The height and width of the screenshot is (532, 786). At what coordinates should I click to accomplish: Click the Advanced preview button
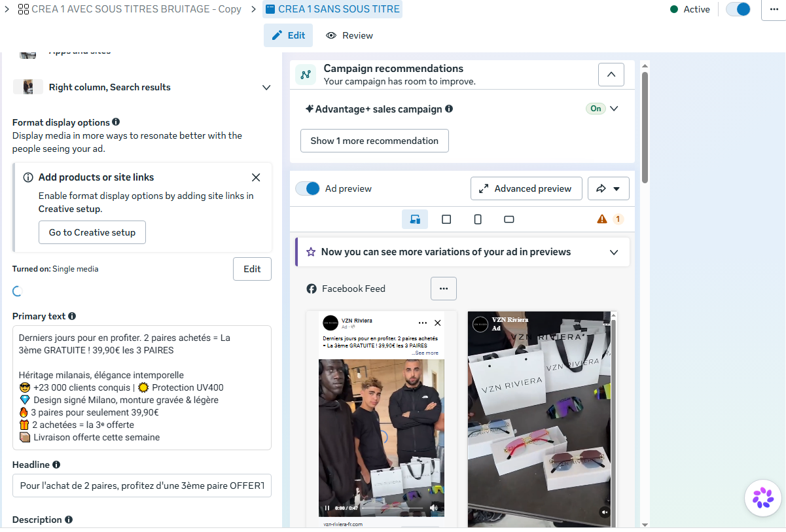(526, 188)
